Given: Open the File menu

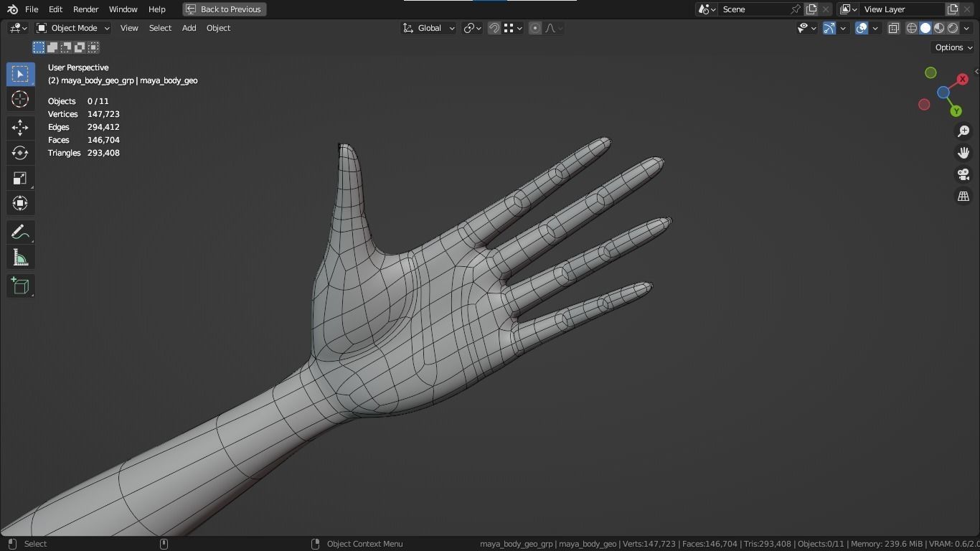Looking at the screenshot, I should pyautogui.click(x=32, y=9).
